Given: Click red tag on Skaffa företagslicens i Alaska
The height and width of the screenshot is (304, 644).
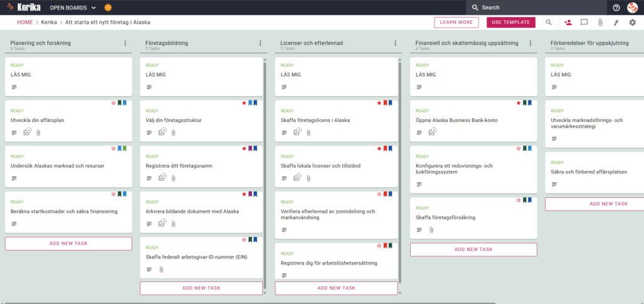Looking at the screenshot, I should pos(386,103).
